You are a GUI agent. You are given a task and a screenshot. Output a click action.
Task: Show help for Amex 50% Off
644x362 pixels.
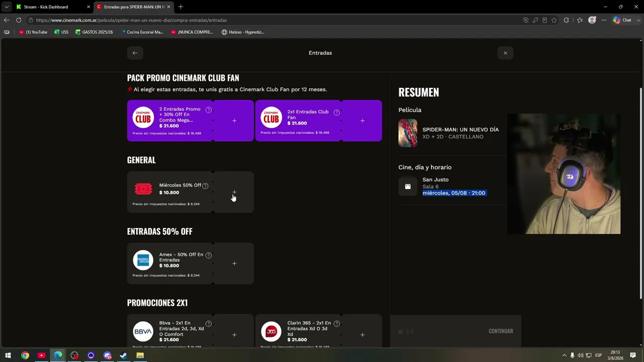pyautogui.click(x=208, y=255)
